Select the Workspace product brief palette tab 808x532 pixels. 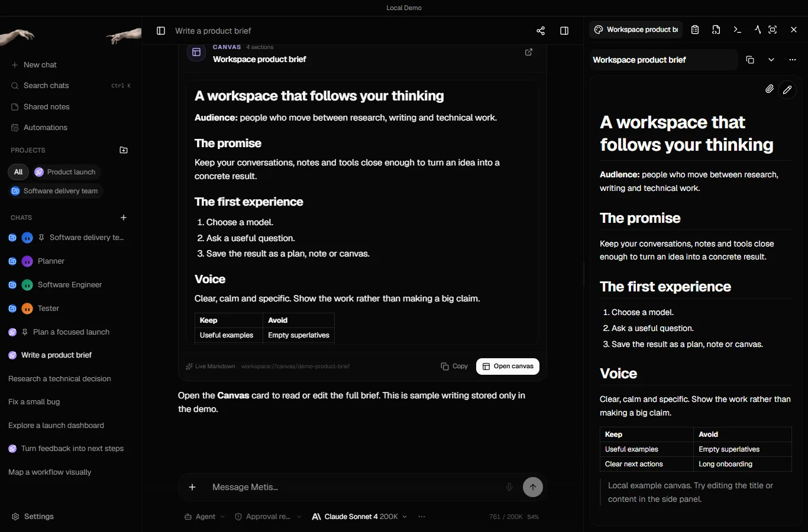click(x=636, y=30)
